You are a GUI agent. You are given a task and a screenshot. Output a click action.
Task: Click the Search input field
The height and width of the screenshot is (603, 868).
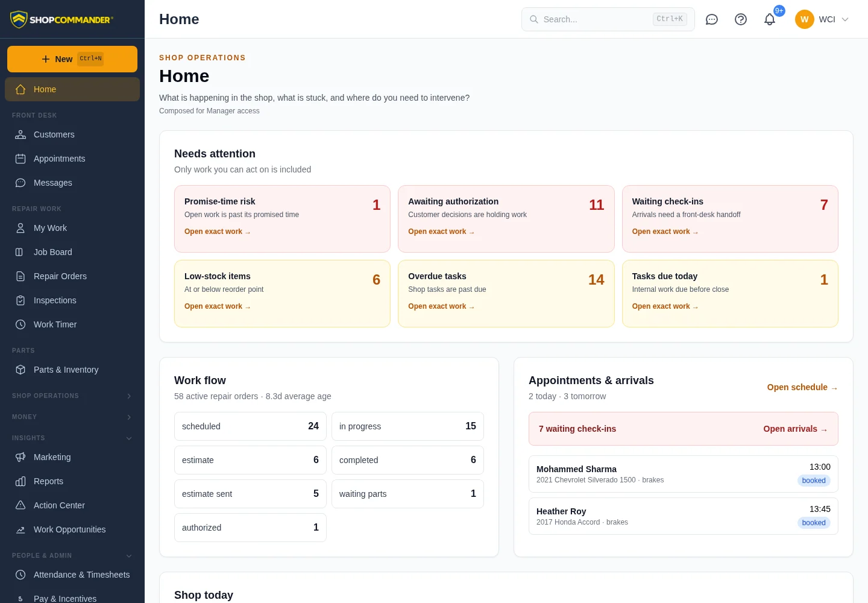[608, 19]
